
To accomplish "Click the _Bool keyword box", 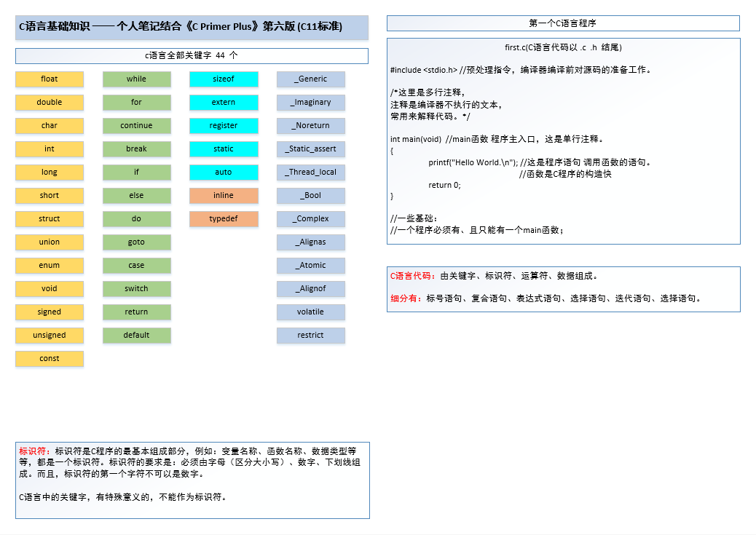I will [311, 195].
